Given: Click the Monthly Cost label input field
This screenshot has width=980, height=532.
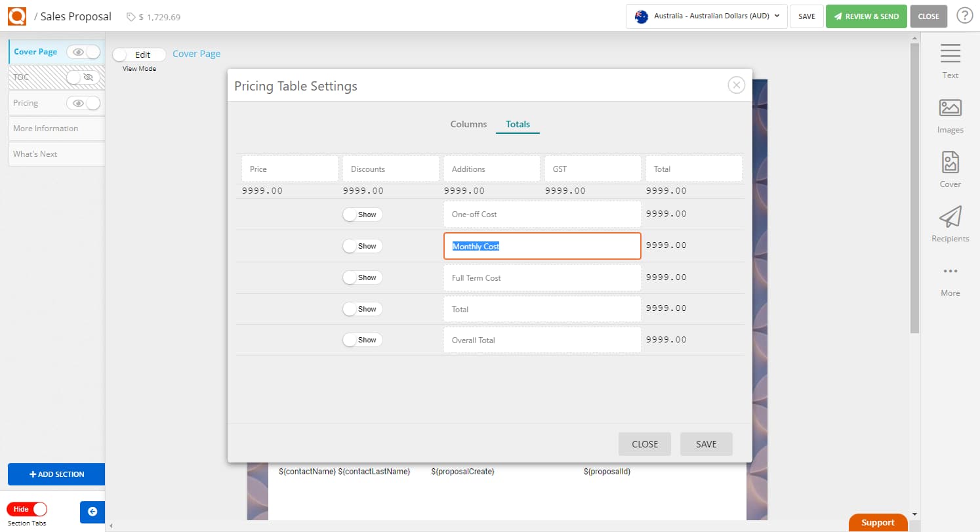Looking at the screenshot, I should pos(541,246).
